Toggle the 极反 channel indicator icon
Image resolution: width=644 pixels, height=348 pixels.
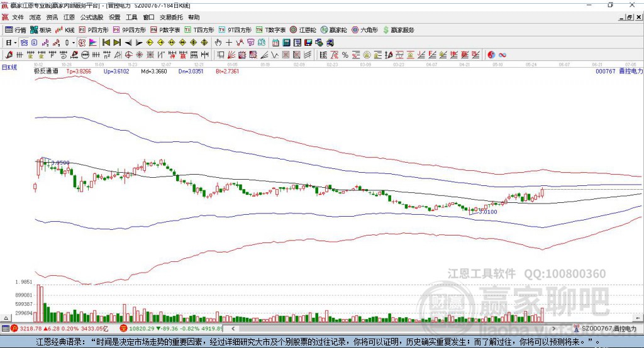point(82,43)
